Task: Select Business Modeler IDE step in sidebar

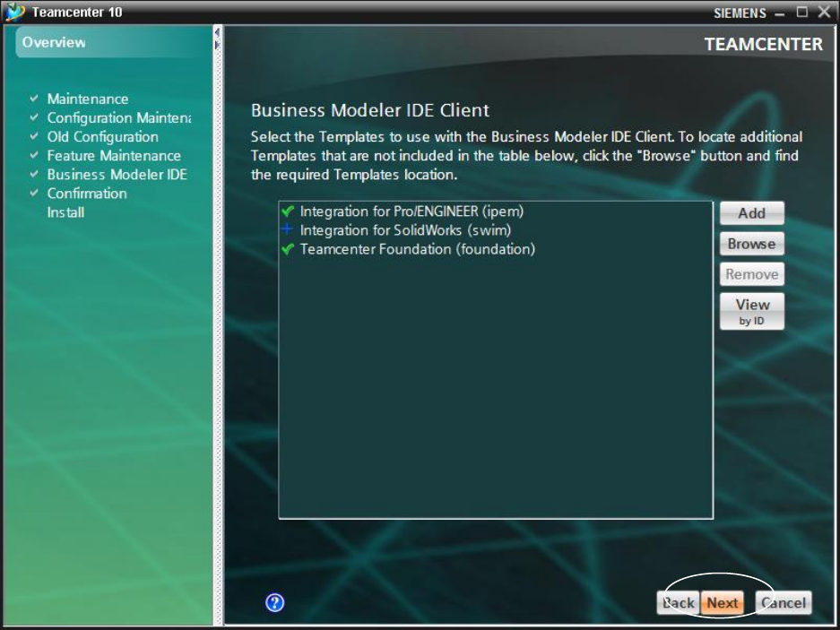Action: [x=117, y=175]
